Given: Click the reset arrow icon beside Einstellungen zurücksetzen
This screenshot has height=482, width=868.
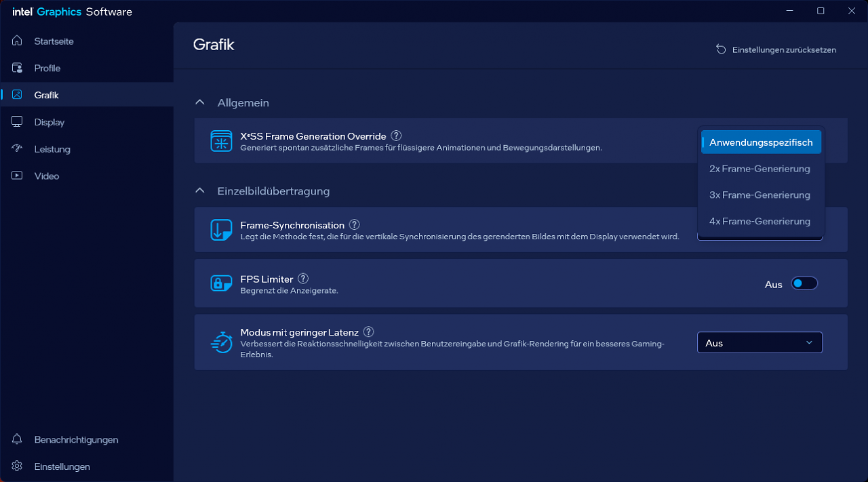Looking at the screenshot, I should coord(721,49).
